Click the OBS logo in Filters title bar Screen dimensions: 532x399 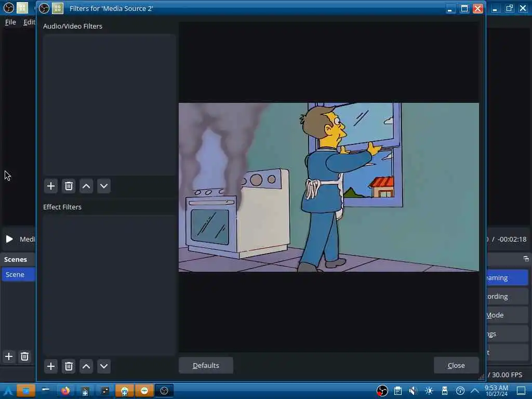(x=44, y=8)
